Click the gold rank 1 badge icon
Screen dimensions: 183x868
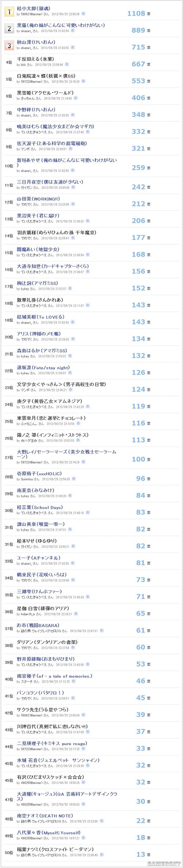tap(9, 11)
